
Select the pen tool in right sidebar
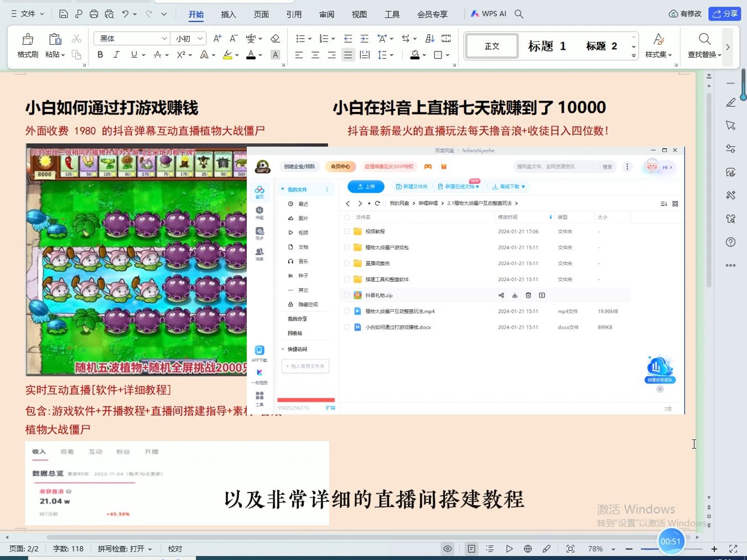tap(730, 102)
